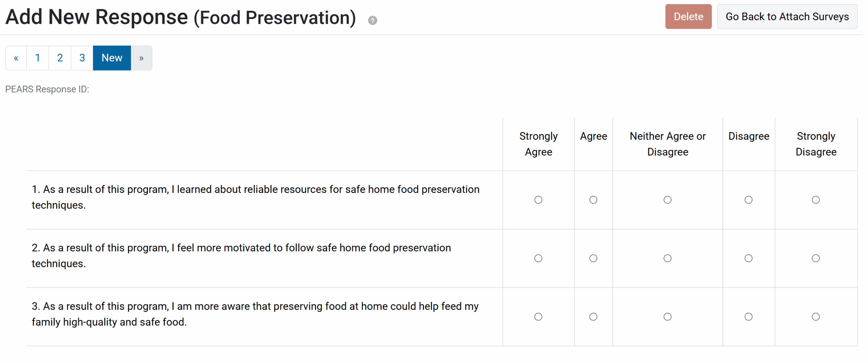This screenshot has width=868, height=363.
Task: Click the help question mark icon
Action: click(x=372, y=20)
